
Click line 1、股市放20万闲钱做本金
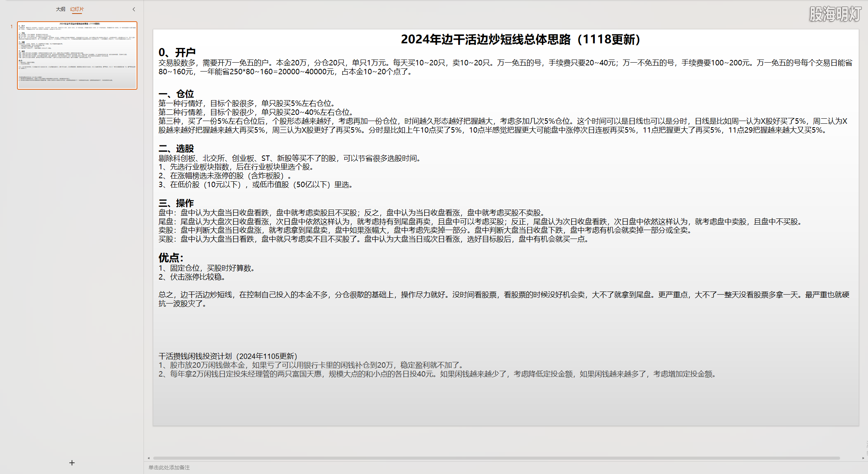pyautogui.click(x=311, y=365)
